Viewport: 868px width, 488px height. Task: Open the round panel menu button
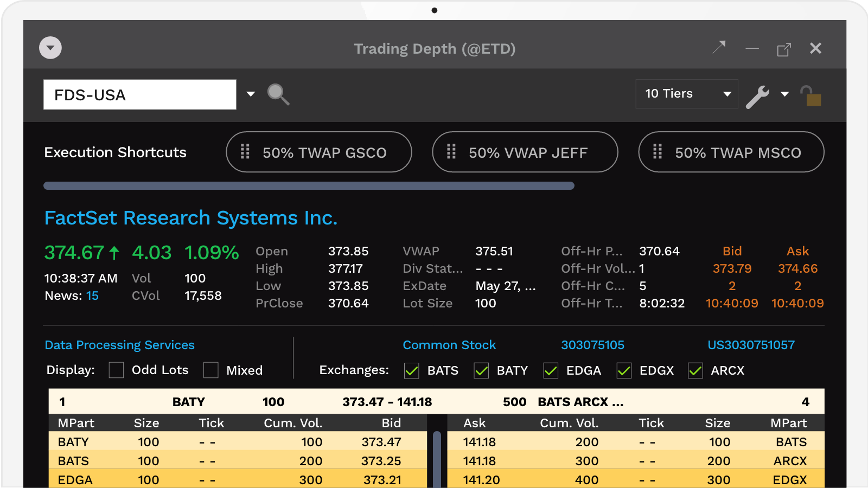(x=50, y=48)
